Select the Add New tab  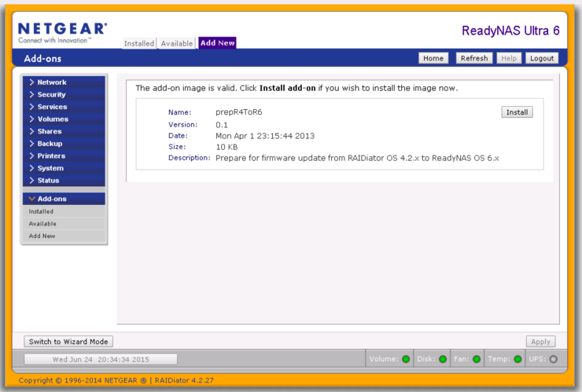(x=218, y=42)
